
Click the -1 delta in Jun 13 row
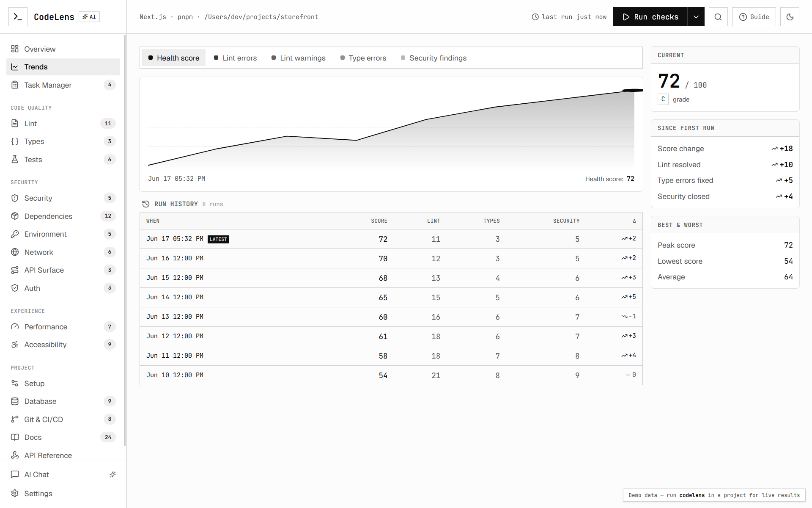pos(628,317)
